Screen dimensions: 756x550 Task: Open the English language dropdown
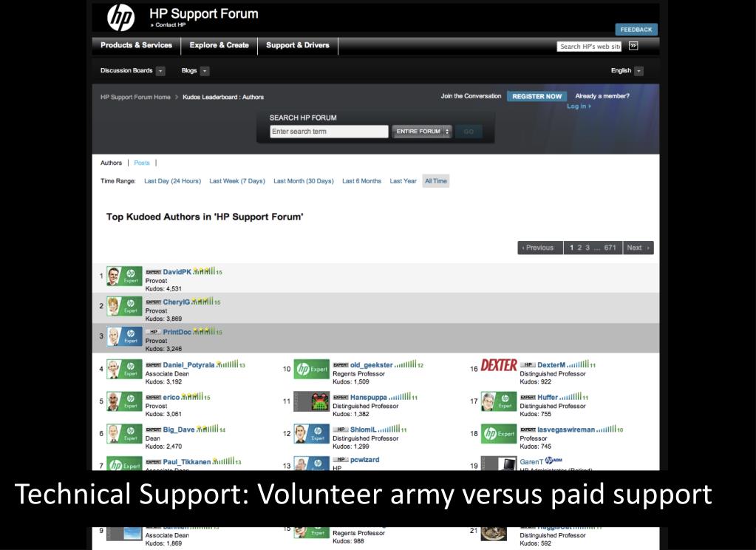[x=638, y=71]
